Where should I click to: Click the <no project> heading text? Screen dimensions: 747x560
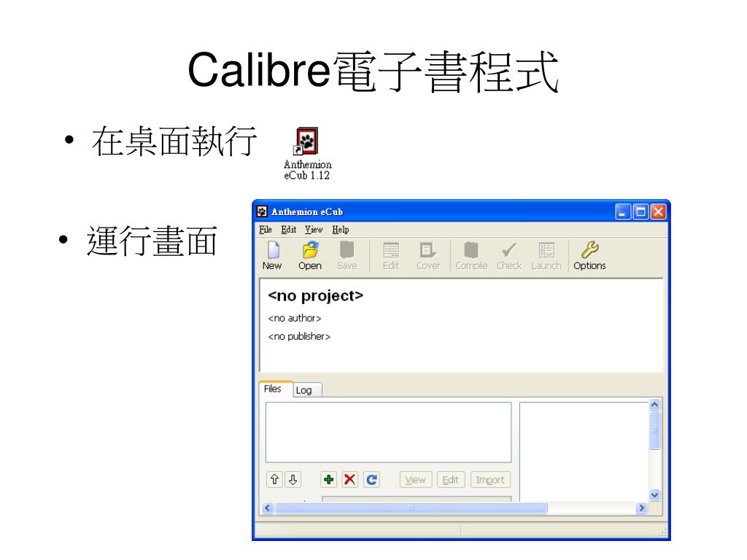[315, 296]
